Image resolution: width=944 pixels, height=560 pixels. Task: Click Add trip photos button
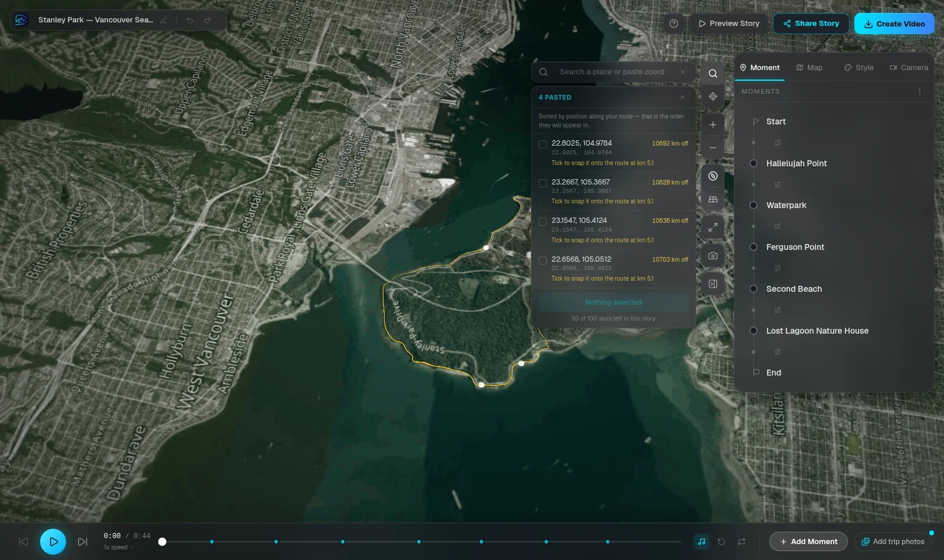click(x=893, y=542)
